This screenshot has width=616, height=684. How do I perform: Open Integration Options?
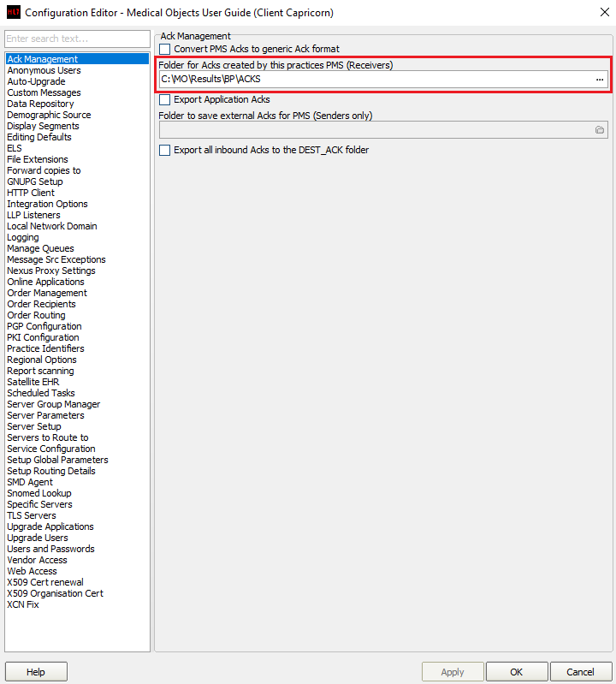(x=48, y=204)
